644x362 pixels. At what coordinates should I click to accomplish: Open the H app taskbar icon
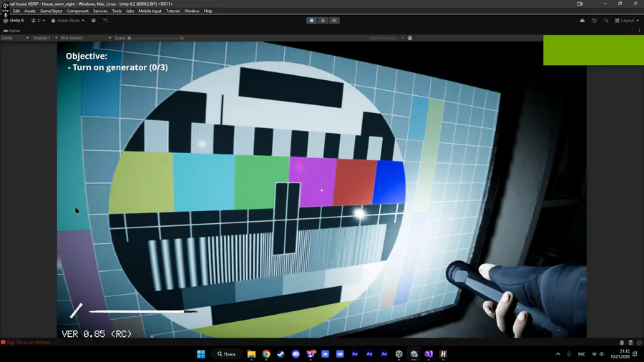click(x=443, y=354)
